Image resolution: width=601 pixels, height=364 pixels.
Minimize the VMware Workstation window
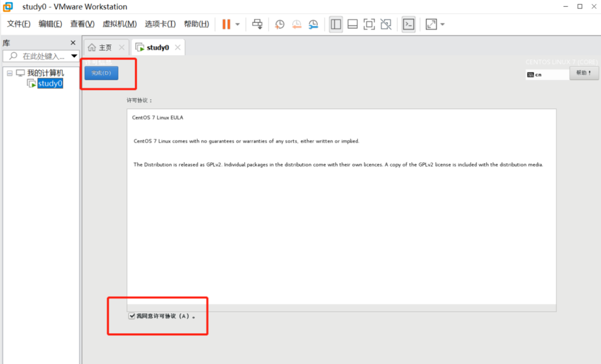pyautogui.click(x=565, y=7)
